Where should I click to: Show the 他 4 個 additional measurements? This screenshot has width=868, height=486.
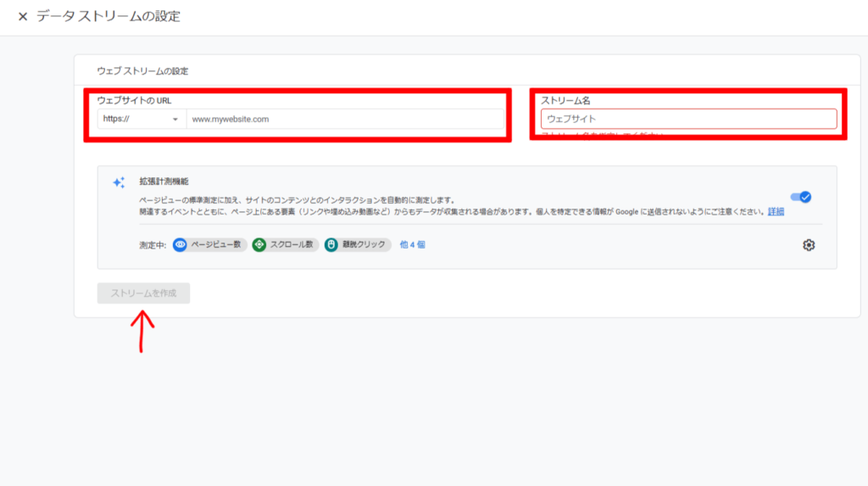point(412,244)
